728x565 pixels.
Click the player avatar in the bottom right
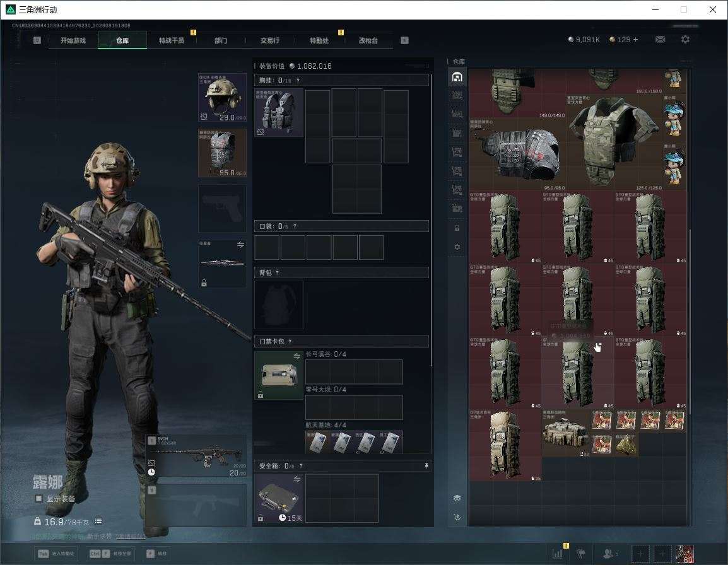point(684,554)
